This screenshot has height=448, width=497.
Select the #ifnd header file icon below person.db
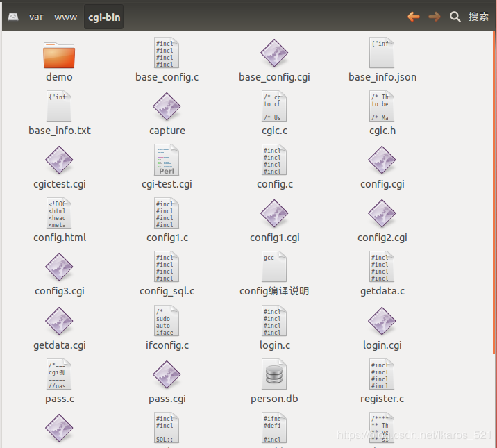(274, 428)
